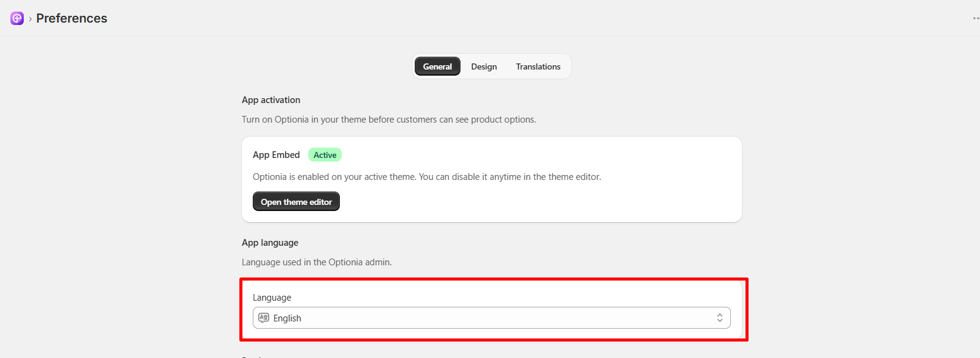Click the App activation section heading
The height and width of the screenshot is (358, 980).
click(x=271, y=100)
